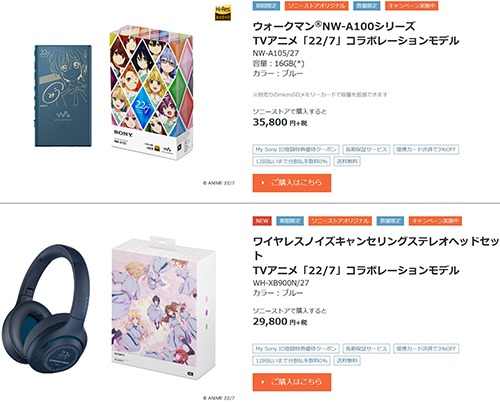This screenshot has width=500, height=403.
Task: Click headphones' キャンペーン実施中 tag
Action: point(435,221)
